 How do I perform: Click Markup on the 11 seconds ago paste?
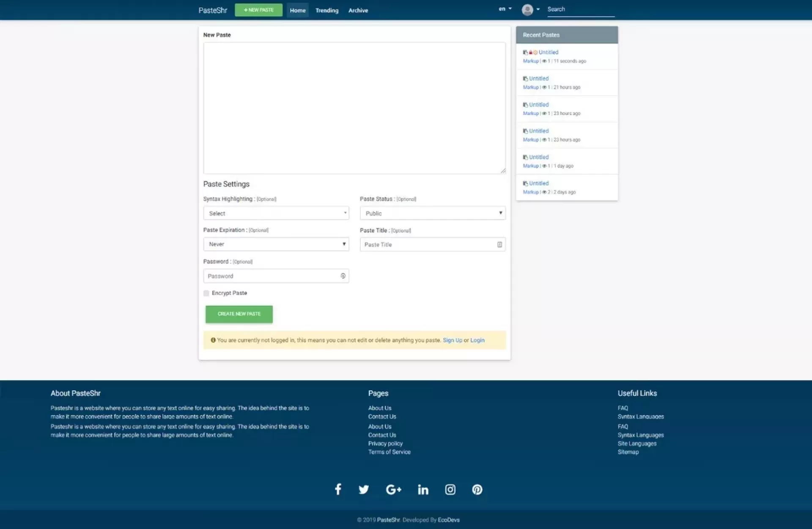tap(531, 61)
